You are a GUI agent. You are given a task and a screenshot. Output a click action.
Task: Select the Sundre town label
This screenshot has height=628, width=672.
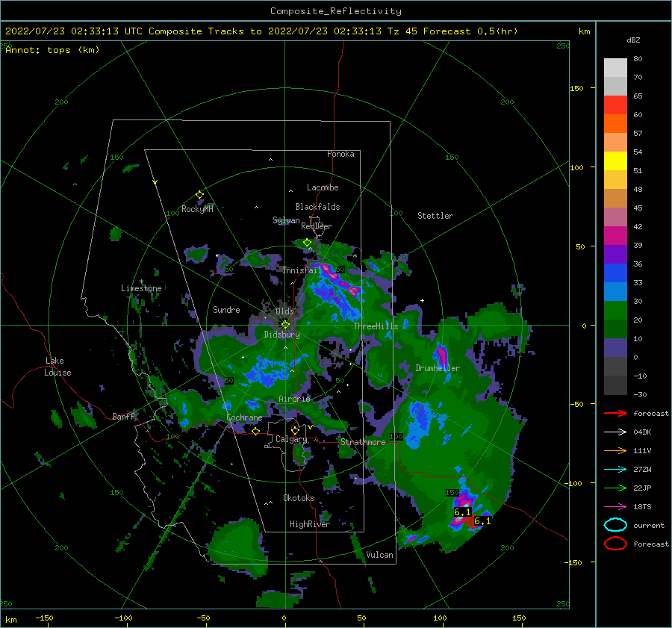[226, 309]
